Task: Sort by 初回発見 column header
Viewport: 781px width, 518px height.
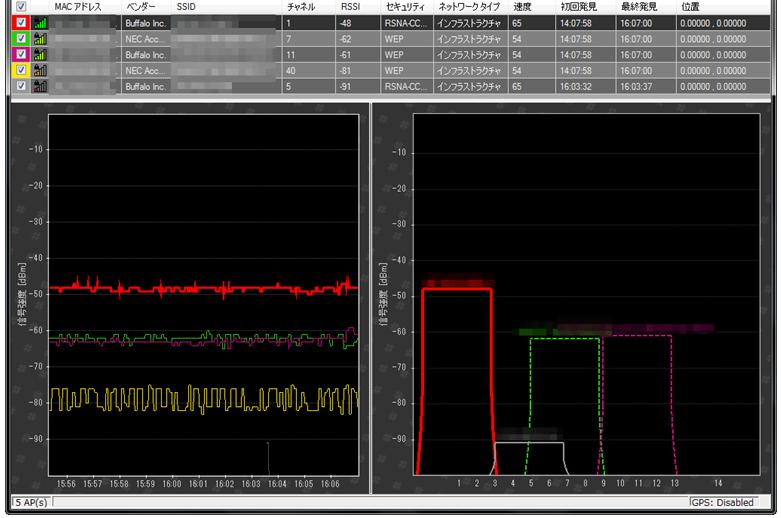Action: (579, 7)
